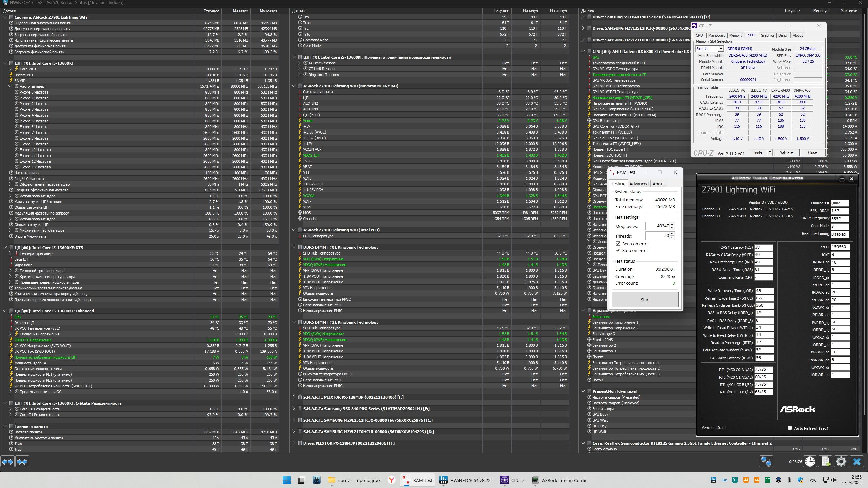This screenshot has height=488, width=868.
Task: Click the HWiNFO remote network connection icon
Action: [x=766, y=462]
